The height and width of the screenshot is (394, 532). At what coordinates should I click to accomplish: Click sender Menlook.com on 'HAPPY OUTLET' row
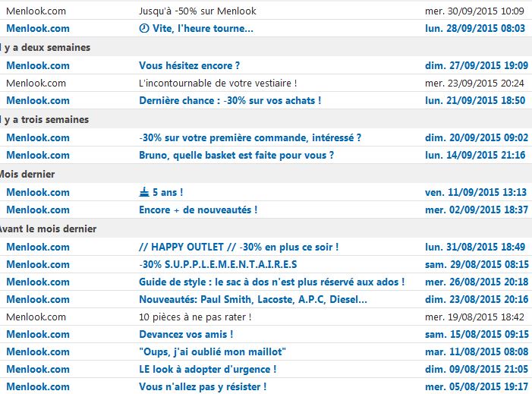coord(38,247)
